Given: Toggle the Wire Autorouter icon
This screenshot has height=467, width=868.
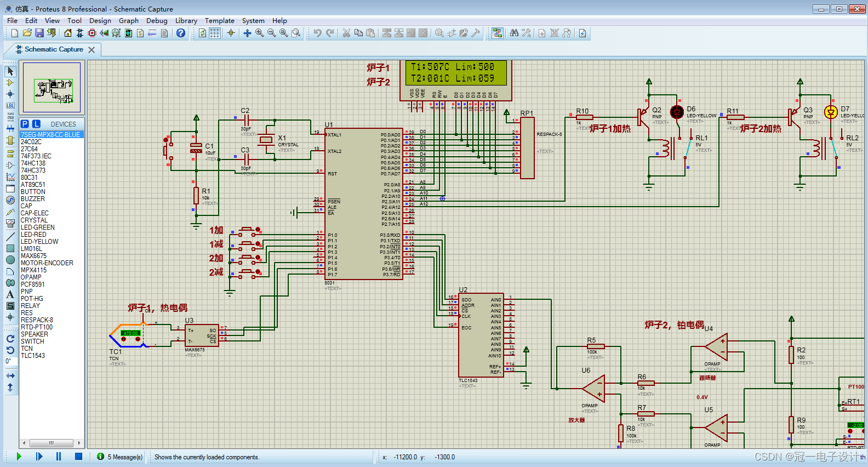Looking at the screenshot, I should 497,33.
